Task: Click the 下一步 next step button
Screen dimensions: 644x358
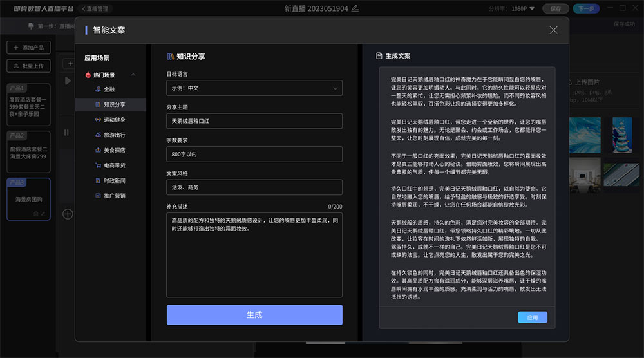Action: click(586, 8)
